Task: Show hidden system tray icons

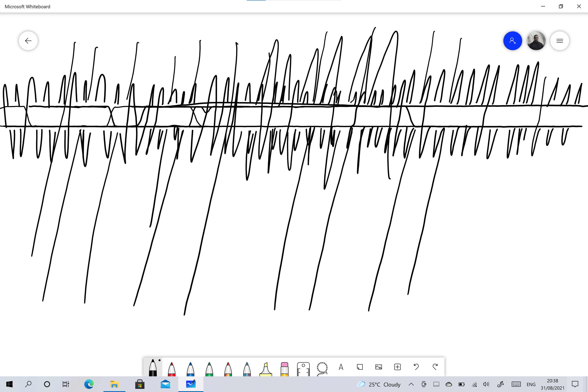Action: coord(411,384)
